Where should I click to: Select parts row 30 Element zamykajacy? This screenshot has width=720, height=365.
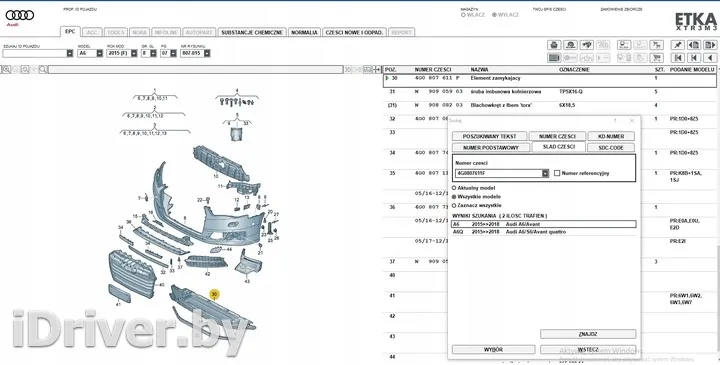tap(550, 80)
